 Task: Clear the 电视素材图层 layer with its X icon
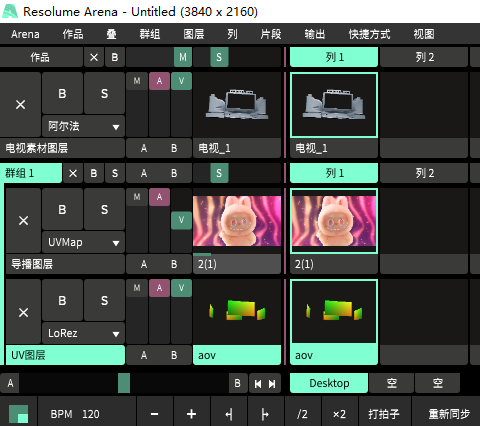[x=21, y=105]
